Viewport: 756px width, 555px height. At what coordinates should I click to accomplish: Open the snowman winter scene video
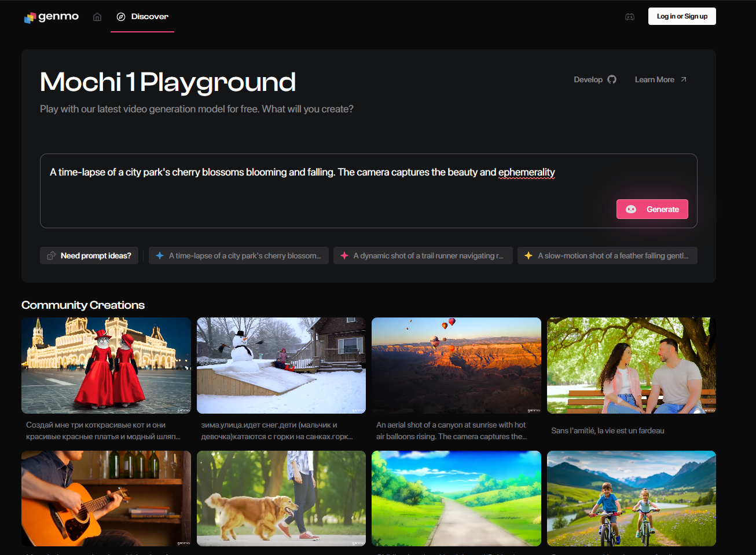[x=281, y=366]
